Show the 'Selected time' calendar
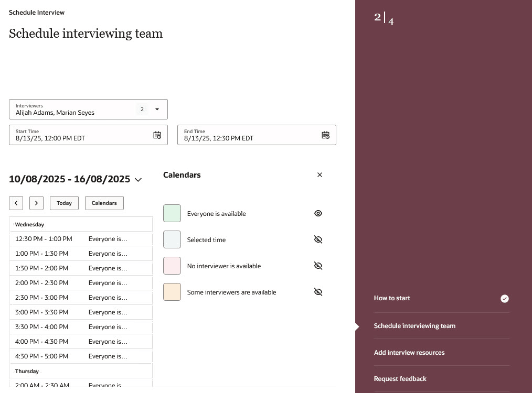This screenshot has width=532, height=393. coord(318,239)
